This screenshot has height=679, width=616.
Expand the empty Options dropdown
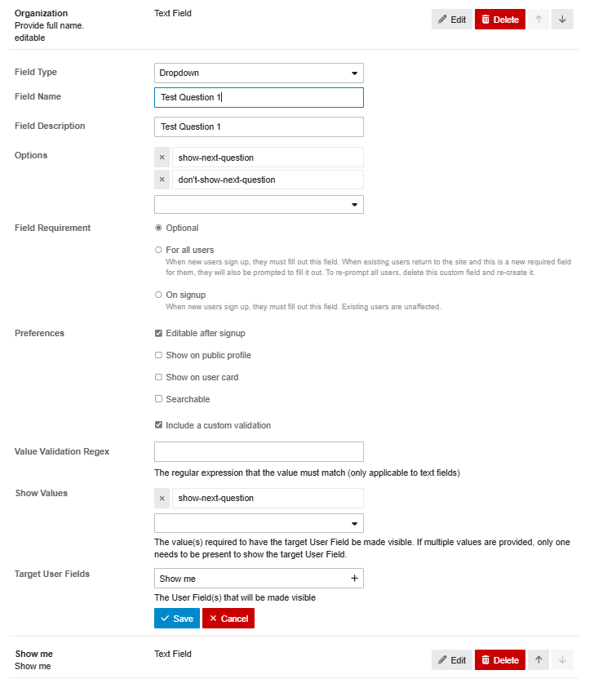tap(259, 204)
